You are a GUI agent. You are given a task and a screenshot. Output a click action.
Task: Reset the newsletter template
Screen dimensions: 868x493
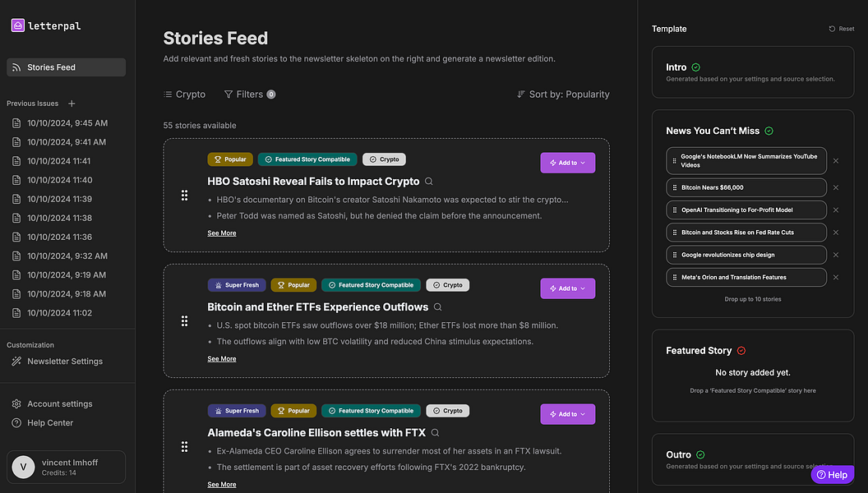click(842, 29)
